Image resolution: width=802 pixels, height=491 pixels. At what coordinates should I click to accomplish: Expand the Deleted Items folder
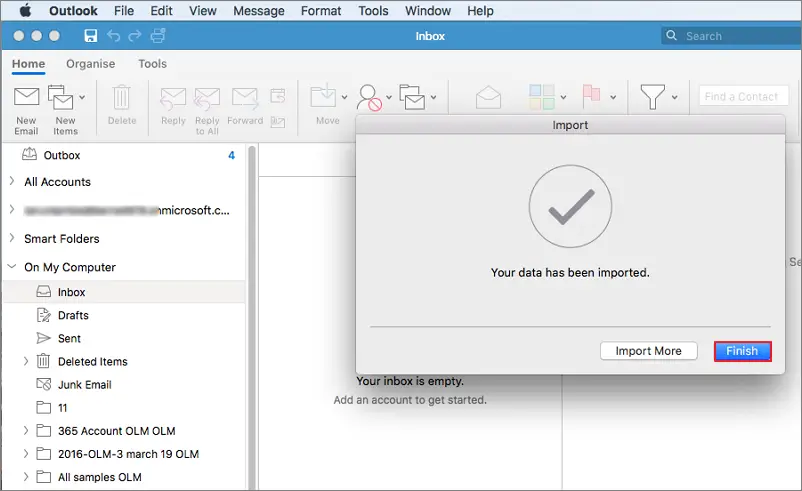click(x=26, y=361)
